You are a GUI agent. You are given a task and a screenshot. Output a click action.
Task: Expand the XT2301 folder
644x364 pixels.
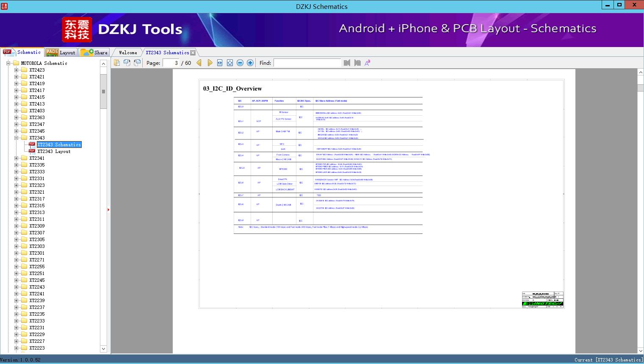(x=16, y=253)
